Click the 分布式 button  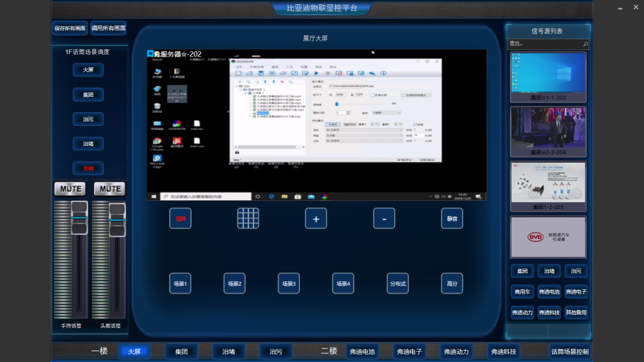point(398,283)
